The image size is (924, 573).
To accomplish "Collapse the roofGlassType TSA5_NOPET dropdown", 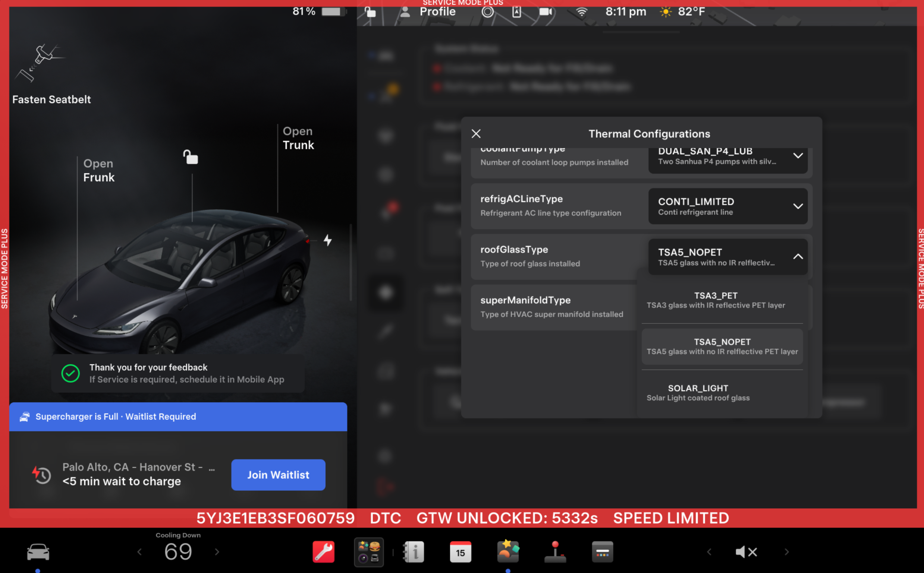I will (728, 257).
